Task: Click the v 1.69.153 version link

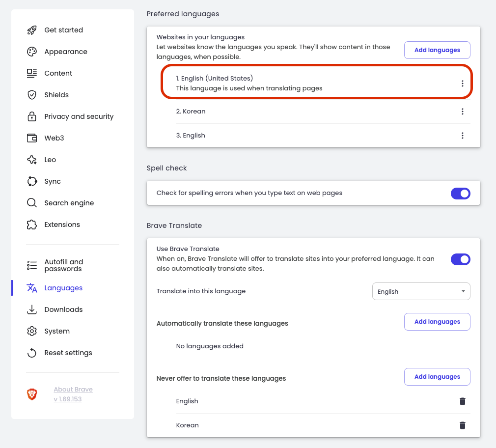Action: [68, 399]
